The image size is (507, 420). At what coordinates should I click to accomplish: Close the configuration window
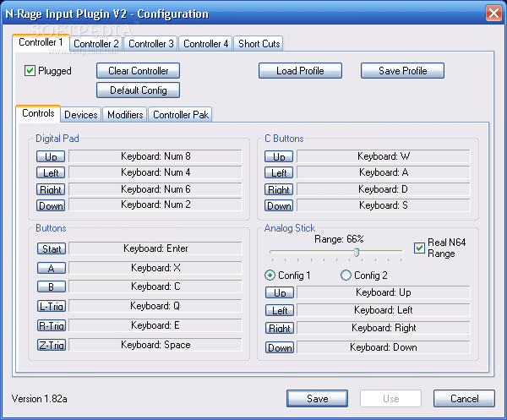[x=493, y=14]
